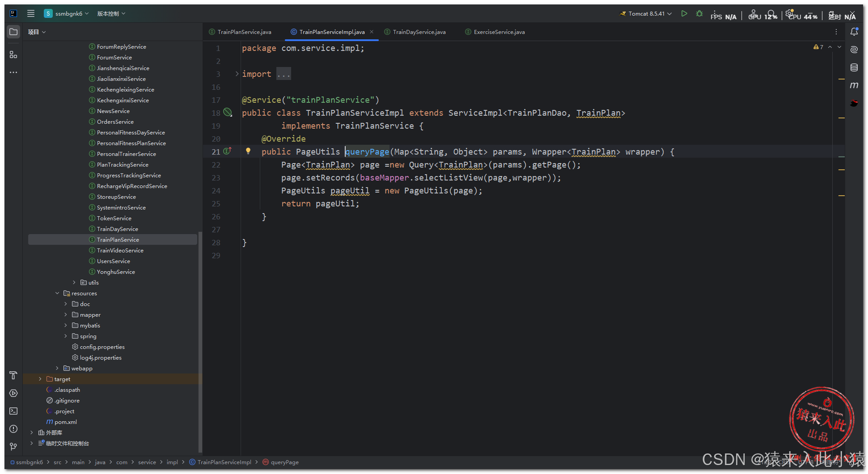This screenshot has width=868, height=474.
Task: Open the Notifications bell panel
Action: click(854, 32)
